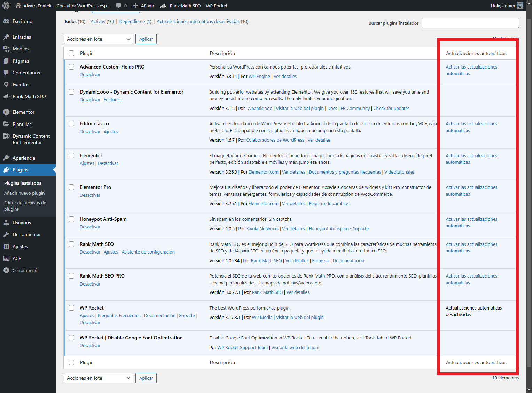
Task: Check the Elementor plugin checkbox
Action: [x=71, y=155]
